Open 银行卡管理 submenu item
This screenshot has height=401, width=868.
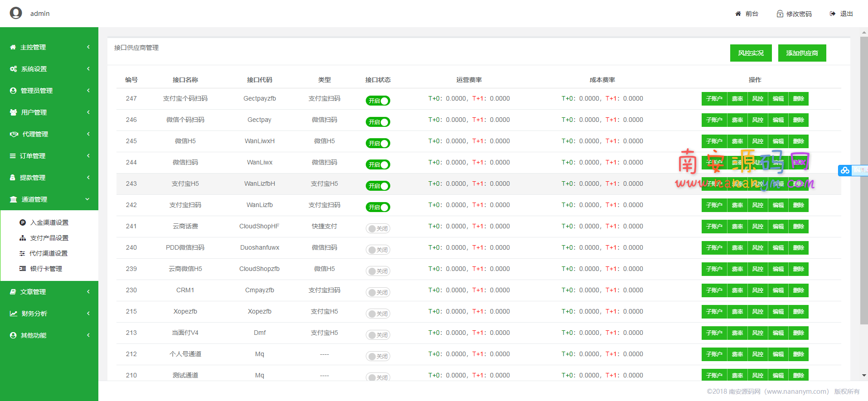tap(46, 269)
